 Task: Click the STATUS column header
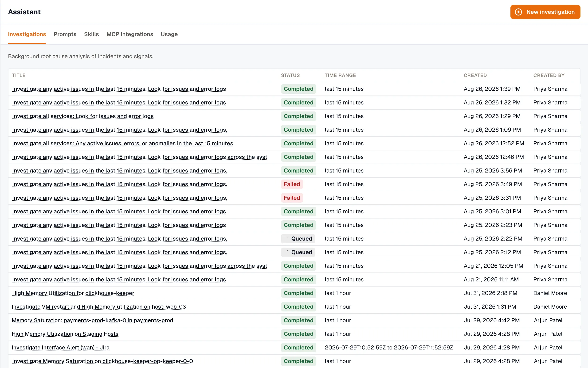(x=290, y=75)
